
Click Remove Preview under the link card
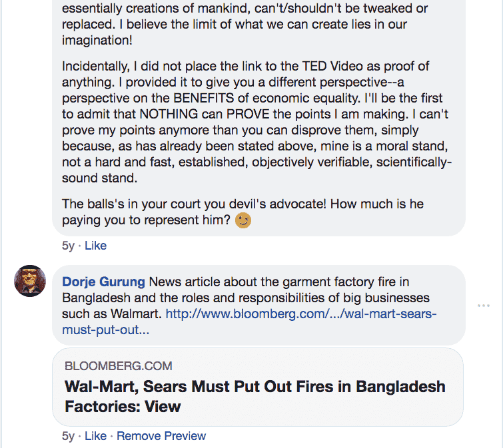pyautogui.click(x=161, y=436)
